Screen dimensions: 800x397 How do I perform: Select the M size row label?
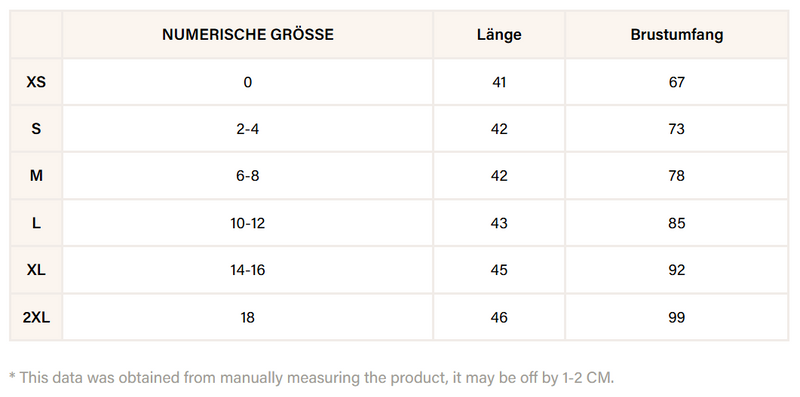click(36, 176)
